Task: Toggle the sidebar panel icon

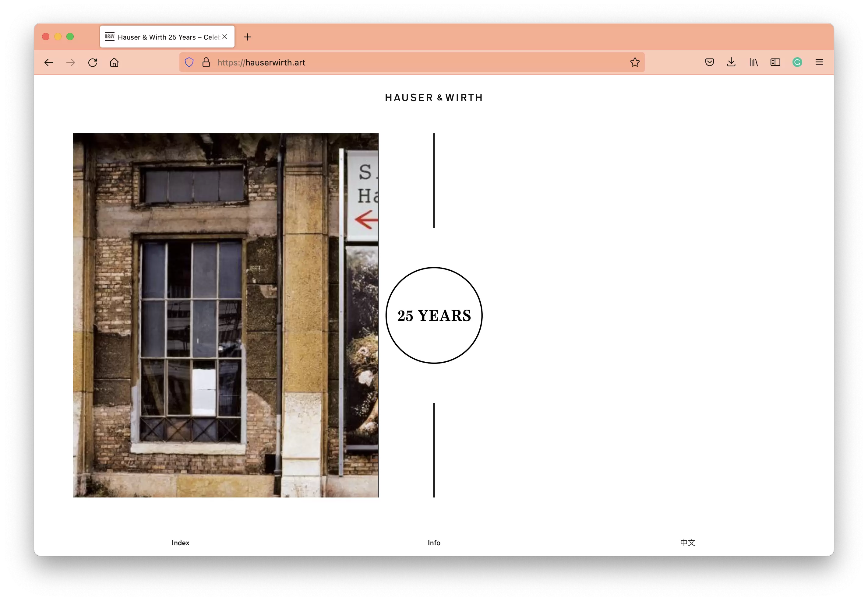Action: click(x=775, y=62)
